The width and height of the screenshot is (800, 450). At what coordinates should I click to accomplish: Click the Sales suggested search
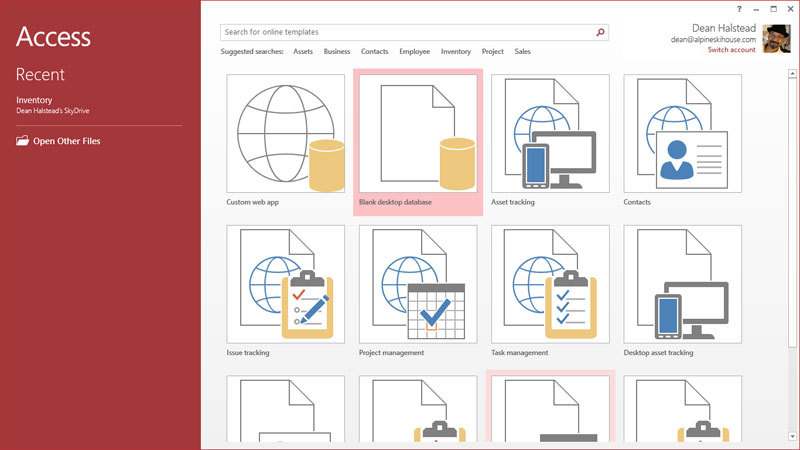(x=522, y=51)
